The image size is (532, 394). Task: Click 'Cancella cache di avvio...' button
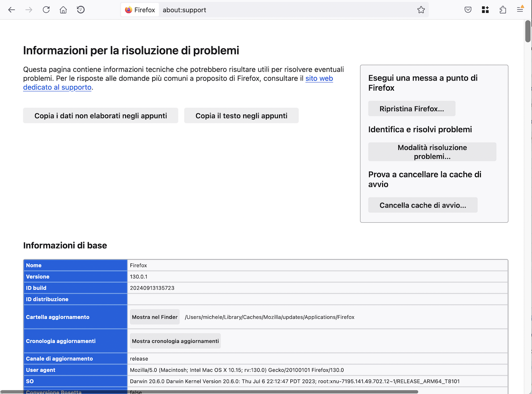click(423, 205)
